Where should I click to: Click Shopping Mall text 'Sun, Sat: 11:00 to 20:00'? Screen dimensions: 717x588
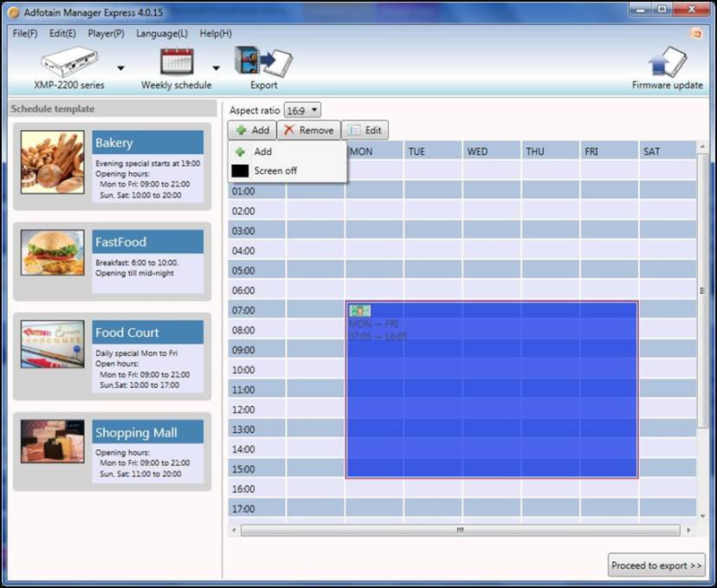[141, 474]
